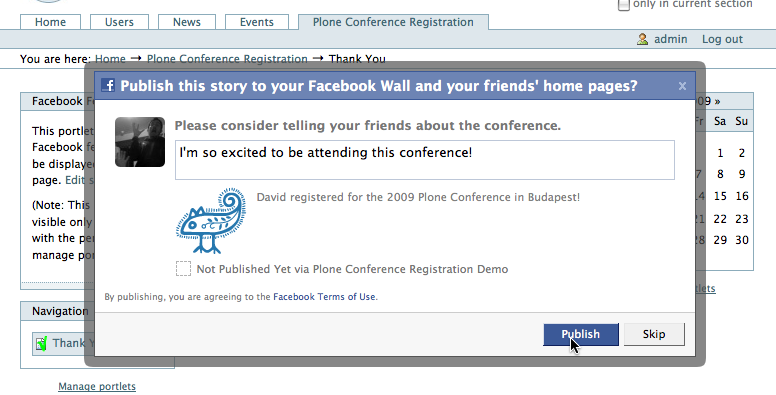Toggle the only in current section checkbox
Viewport: 776px width, 395px height.
click(x=624, y=5)
